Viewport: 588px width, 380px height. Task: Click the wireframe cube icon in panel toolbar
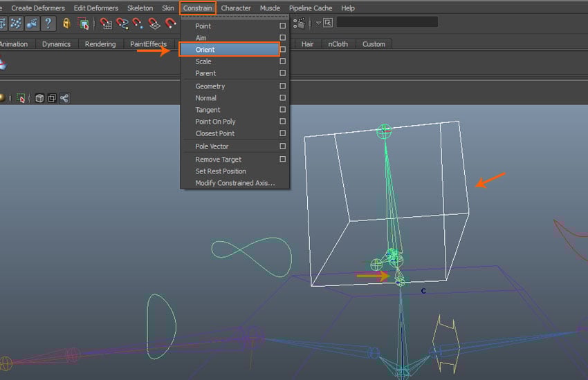point(39,98)
